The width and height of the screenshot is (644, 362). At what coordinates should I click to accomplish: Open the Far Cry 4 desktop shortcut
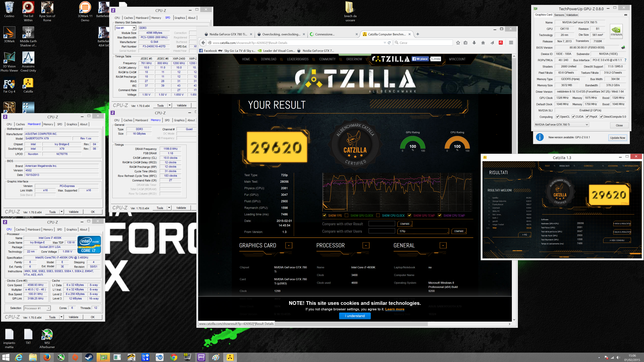[9, 86]
